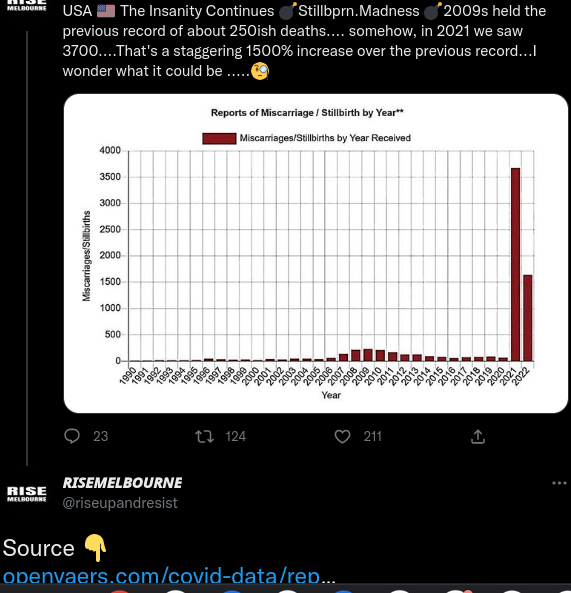Click the RISE Melbourne avatar at top
Screen dimensions: 571x593
[x=27, y=5]
